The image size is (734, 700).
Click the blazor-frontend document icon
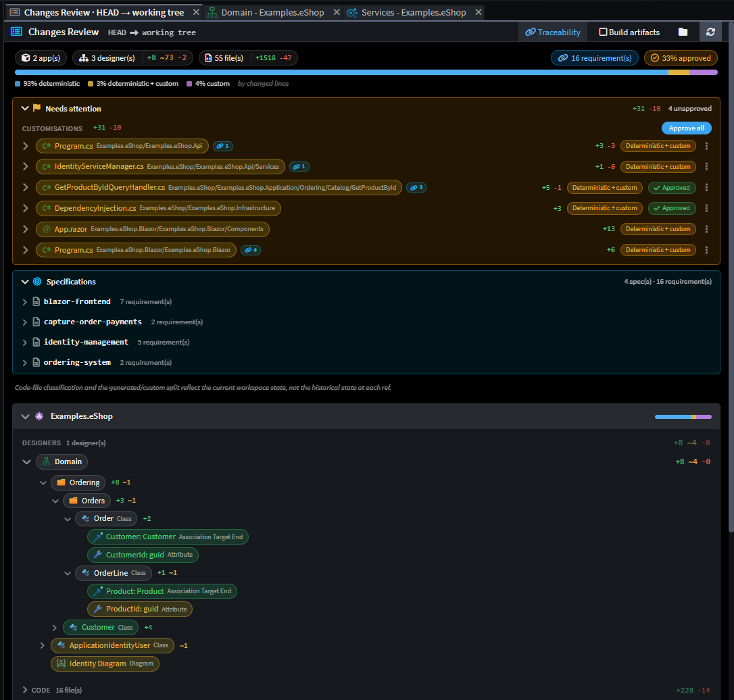tap(36, 302)
